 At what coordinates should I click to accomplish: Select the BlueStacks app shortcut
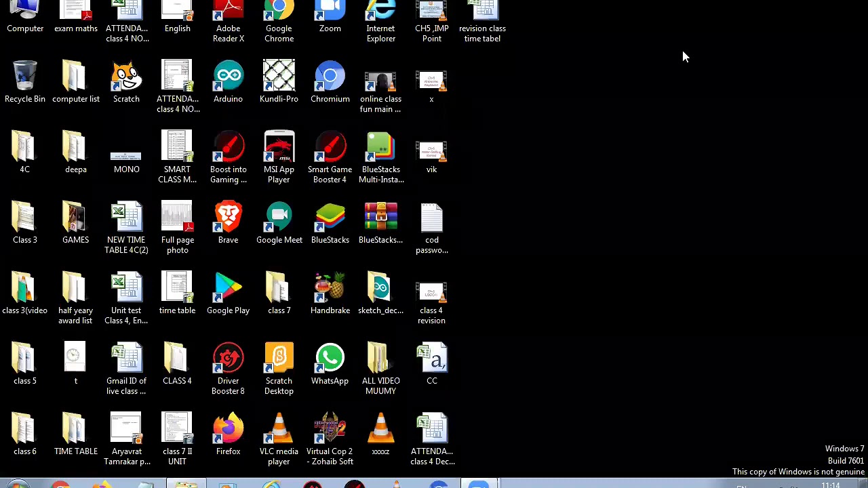pos(330,223)
